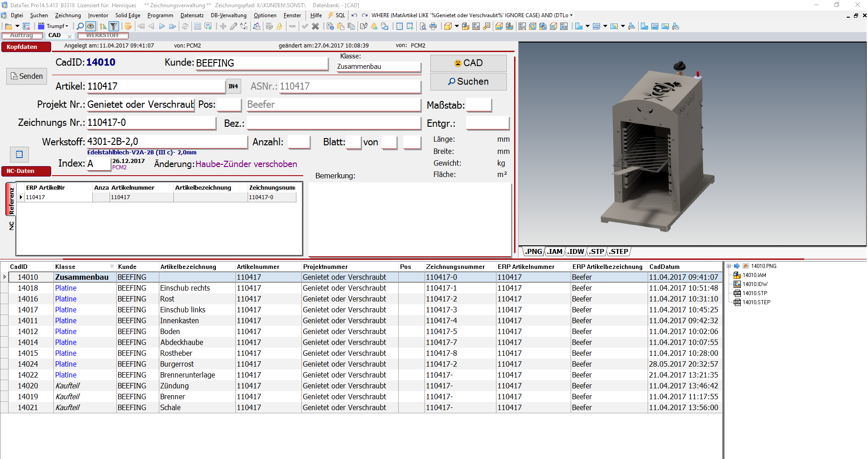The image size is (868, 459).
Task: Select the vertical NC tab
Action: tap(11, 226)
